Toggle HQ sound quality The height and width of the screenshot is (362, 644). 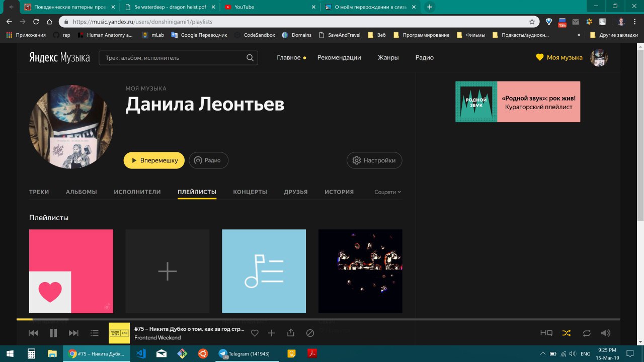tap(546, 333)
